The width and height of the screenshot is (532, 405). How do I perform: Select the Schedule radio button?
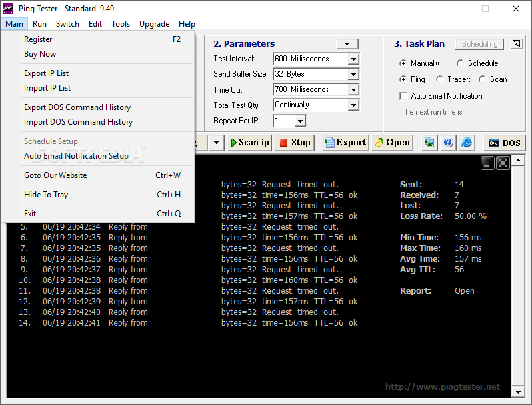coord(460,63)
